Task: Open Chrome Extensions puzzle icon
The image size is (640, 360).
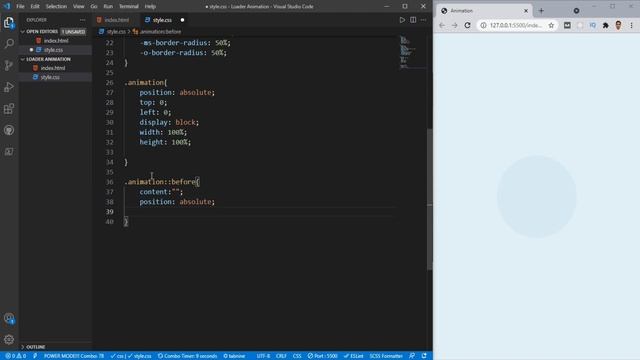Action: point(606,25)
